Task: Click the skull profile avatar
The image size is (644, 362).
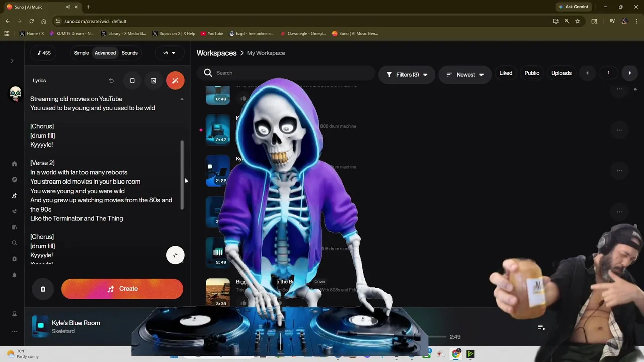Action: pos(15,94)
